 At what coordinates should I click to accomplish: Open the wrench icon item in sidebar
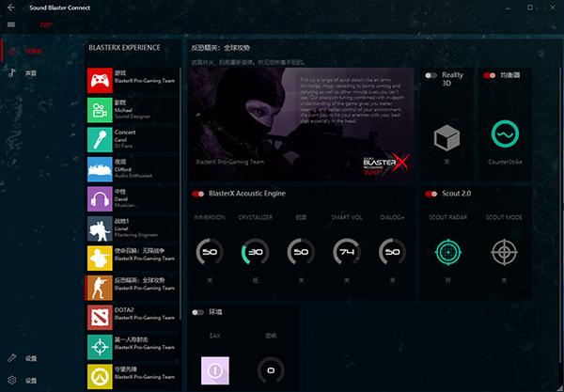[x=12, y=358]
